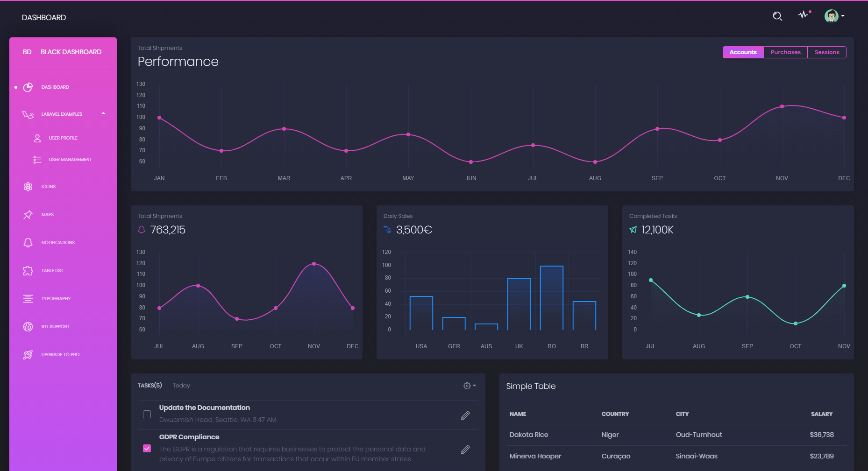
Task: Check the Update the Documentation checkbox
Action: pyautogui.click(x=147, y=415)
